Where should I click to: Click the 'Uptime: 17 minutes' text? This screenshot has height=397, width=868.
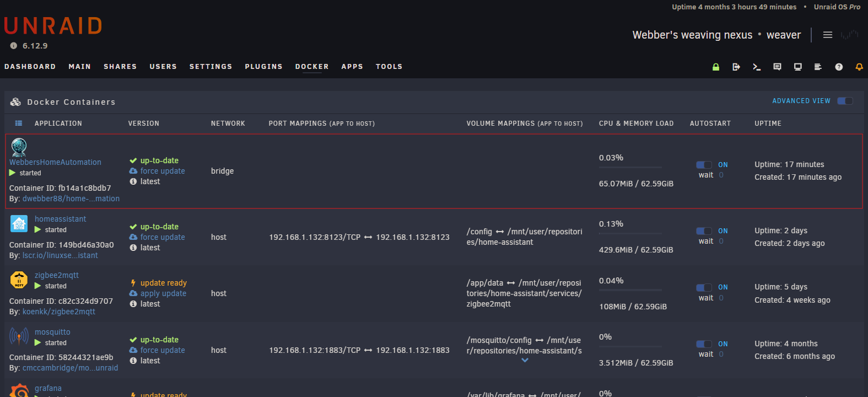[789, 164]
